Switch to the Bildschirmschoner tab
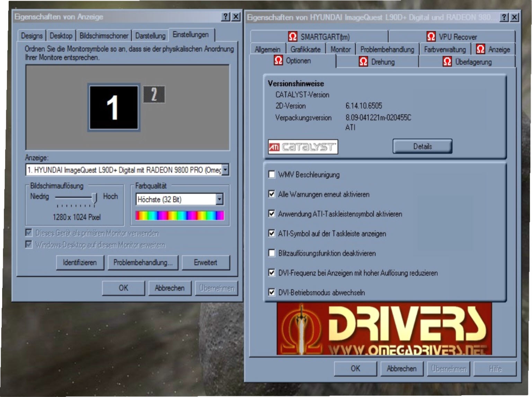This screenshot has width=532, height=397. (x=104, y=36)
